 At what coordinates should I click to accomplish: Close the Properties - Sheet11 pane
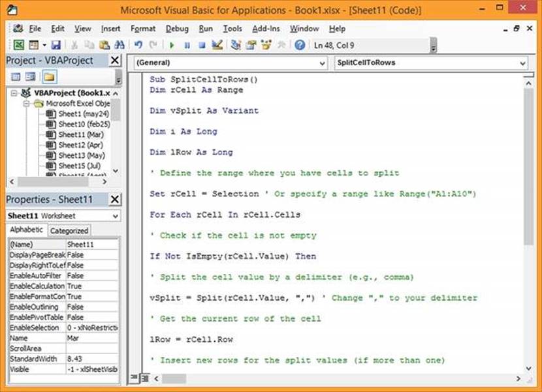point(115,200)
